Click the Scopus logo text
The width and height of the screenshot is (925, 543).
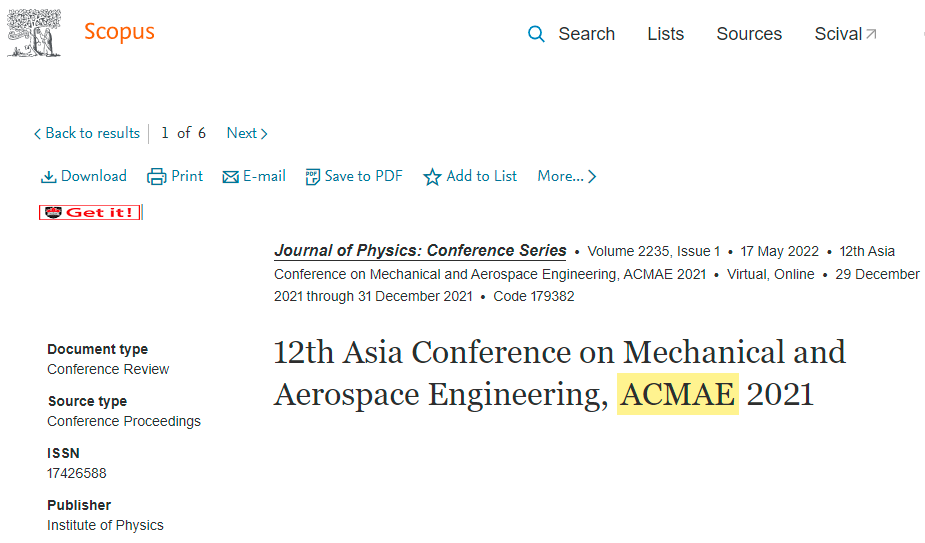point(119,32)
